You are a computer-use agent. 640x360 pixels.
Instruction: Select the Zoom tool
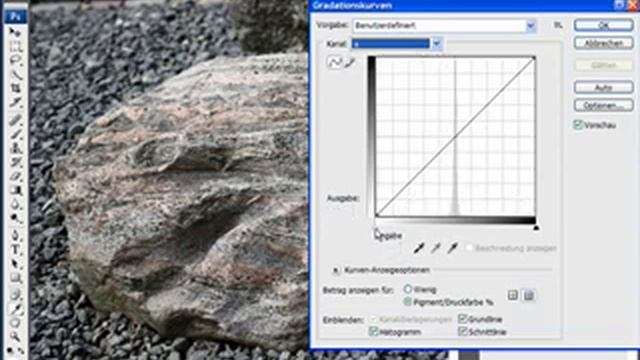tap(16, 337)
